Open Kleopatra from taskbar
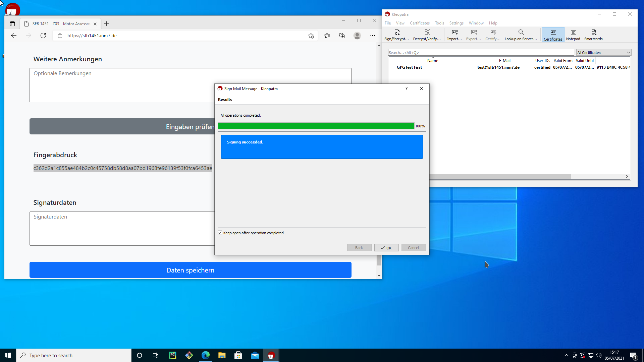The height and width of the screenshot is (362, 644). tap(271, 355)
